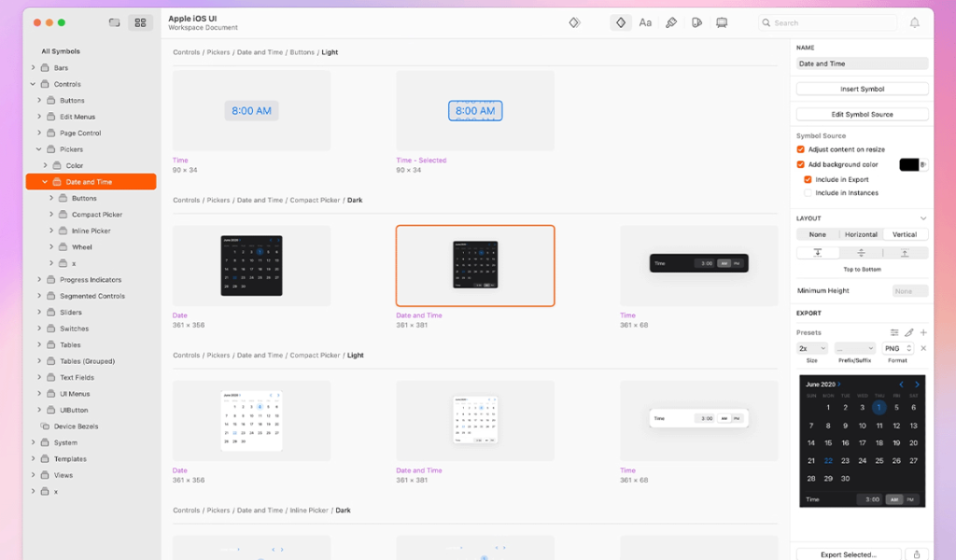Switch to the Text Styles (Aa) view
The image size is (956, 560).
coord(645,22)
